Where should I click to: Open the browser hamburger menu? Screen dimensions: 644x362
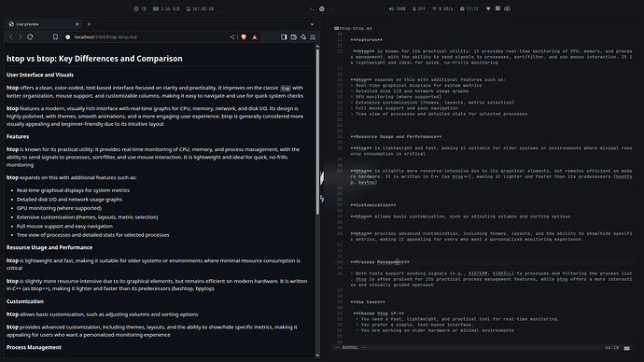tap(313, 37)
